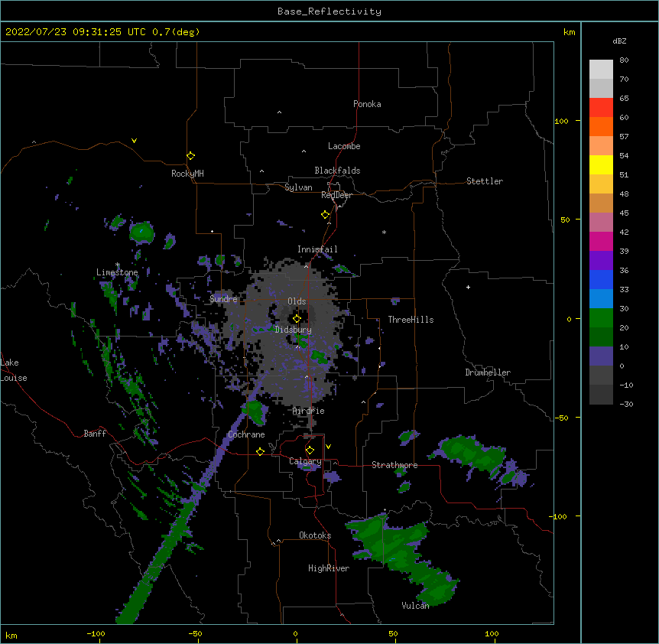
Task: Select the ThreeHills label
Action: (x=411, y=320)
